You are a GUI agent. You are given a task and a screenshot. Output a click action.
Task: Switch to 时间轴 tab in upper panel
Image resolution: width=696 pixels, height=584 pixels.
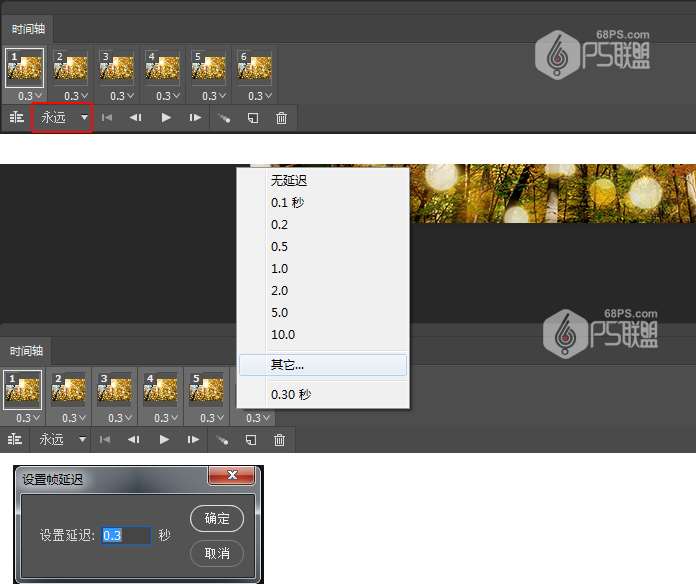pos(28,29)
